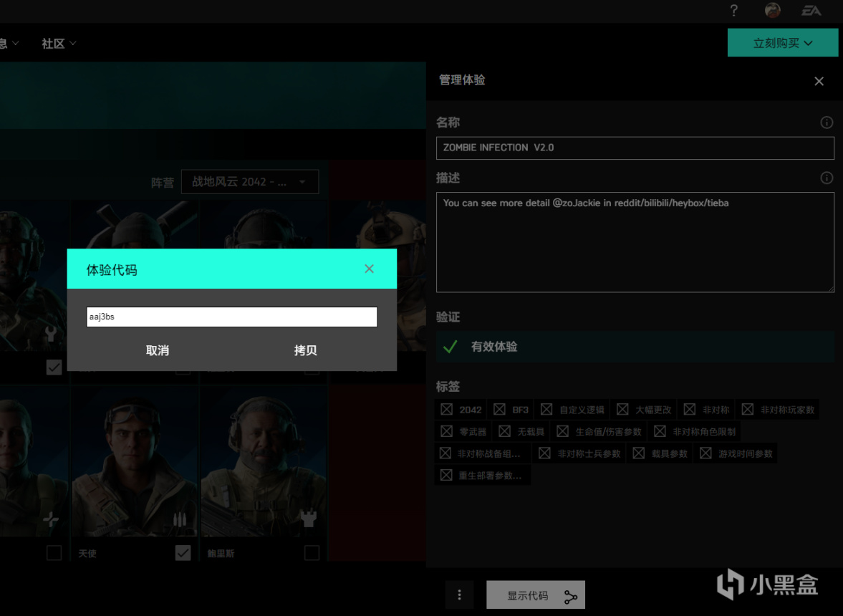The height and width of the screenshot is (616, 843).
Task: Click the 立刻购买 button
Action: [782, 43]
